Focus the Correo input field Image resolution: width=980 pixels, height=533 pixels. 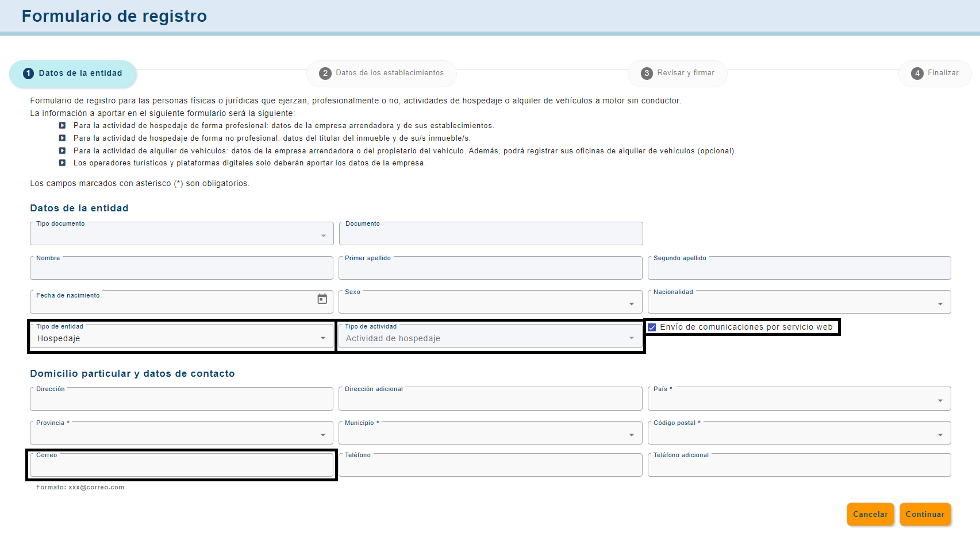pos(182,465)
